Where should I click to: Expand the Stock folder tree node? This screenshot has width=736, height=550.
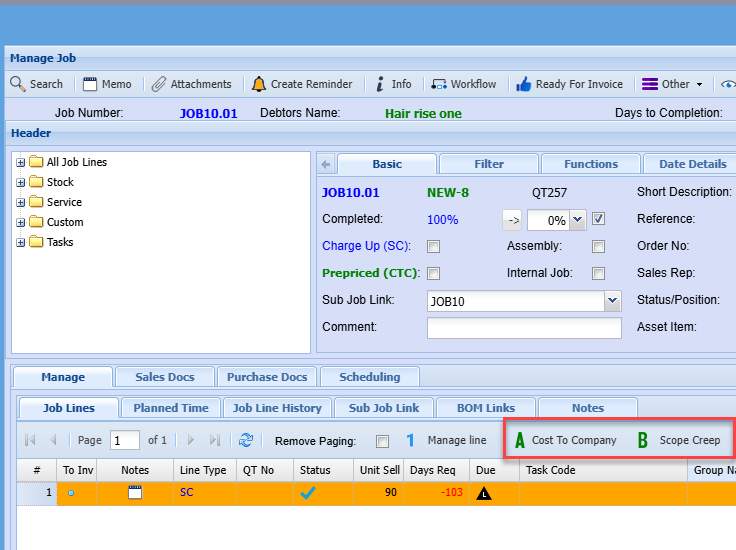(x=21, y=182)
